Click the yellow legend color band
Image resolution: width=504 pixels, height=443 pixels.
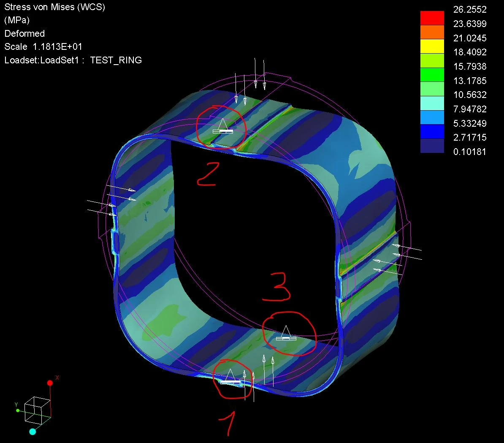click(x=432, y=46)
